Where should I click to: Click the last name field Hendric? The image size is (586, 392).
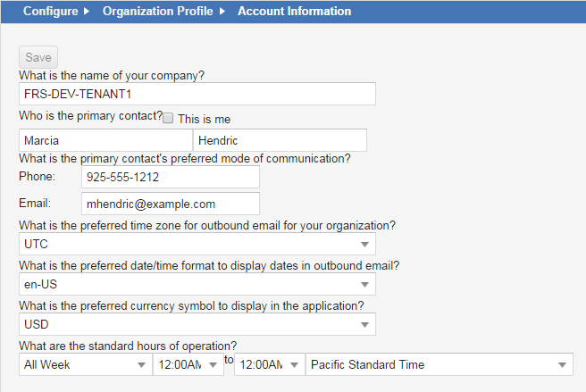pos(280,140)
